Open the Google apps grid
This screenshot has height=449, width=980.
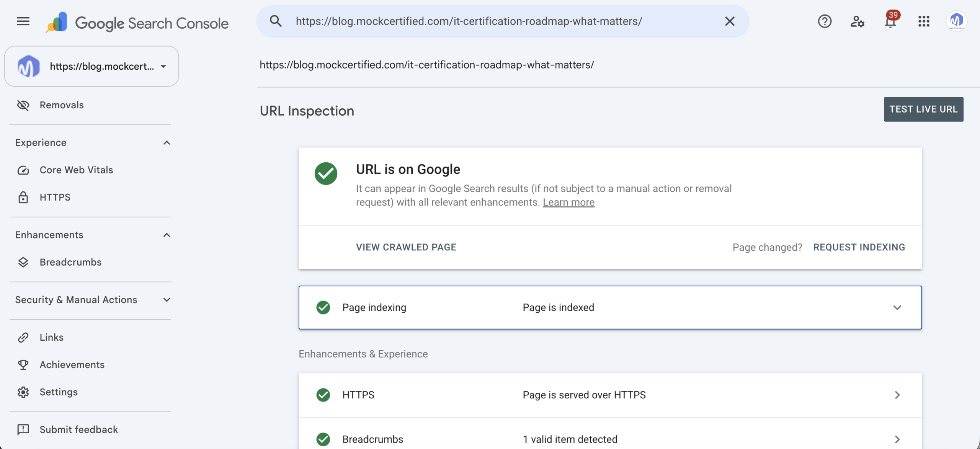click(x=924, y=21)
